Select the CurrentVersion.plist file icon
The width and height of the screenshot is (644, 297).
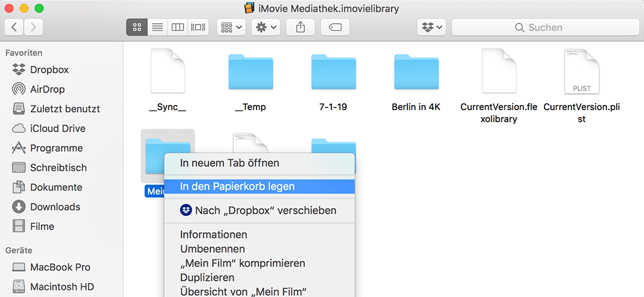581,70
